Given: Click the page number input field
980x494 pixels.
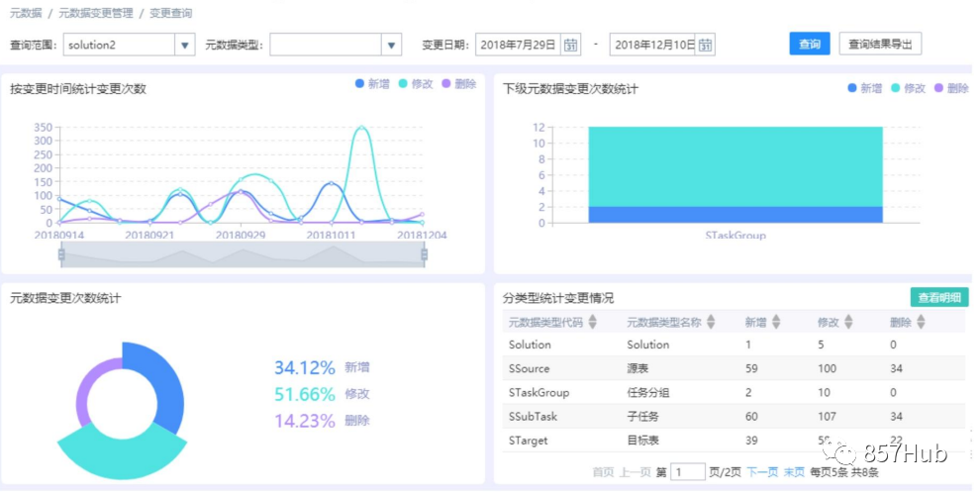Looking at the screenshot, I should (688, 471).
